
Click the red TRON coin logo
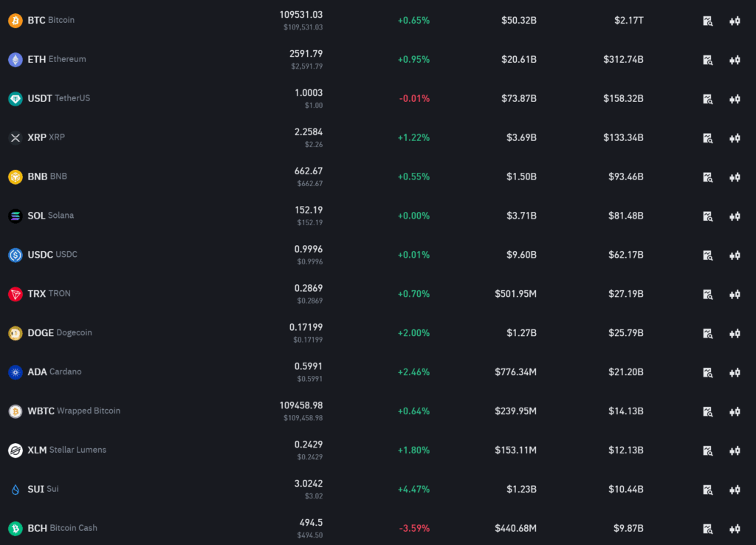tap(15, 294)
